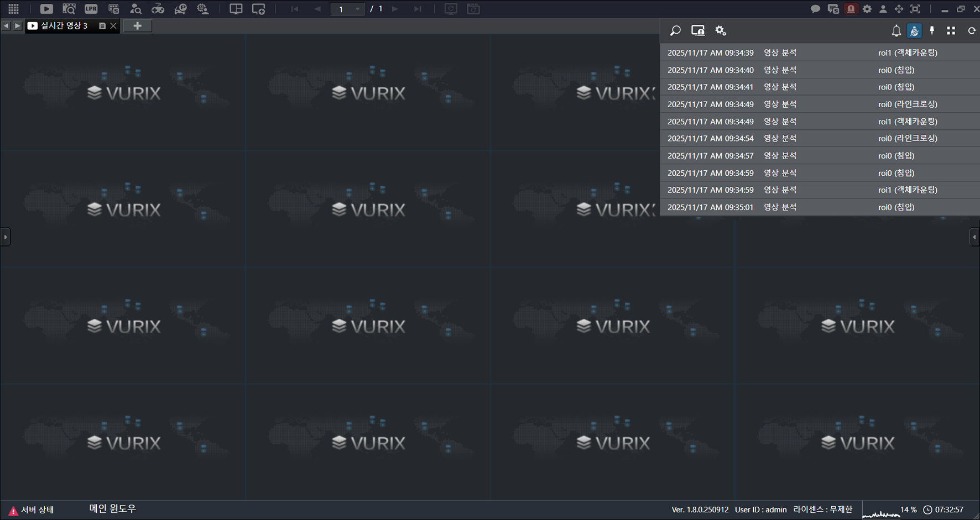The height and width of the screenshot is (520, 980).
Task: Open event panel settings gears icon
Action: (x=721, y=30)
